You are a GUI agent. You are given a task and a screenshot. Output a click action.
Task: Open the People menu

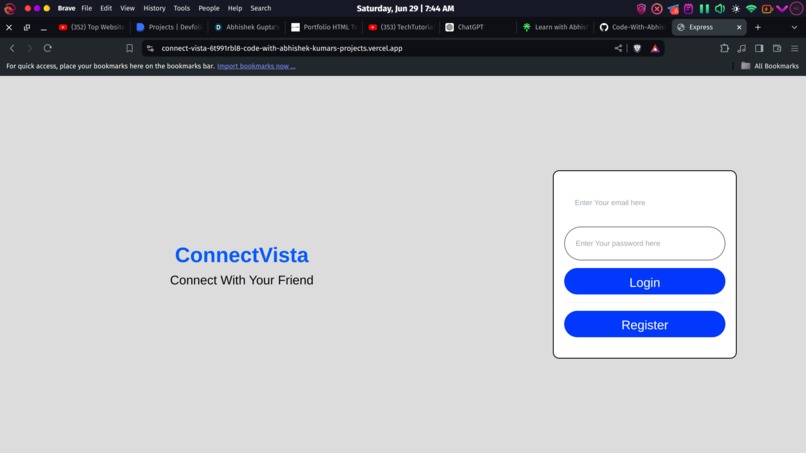[x=209, y=8]
